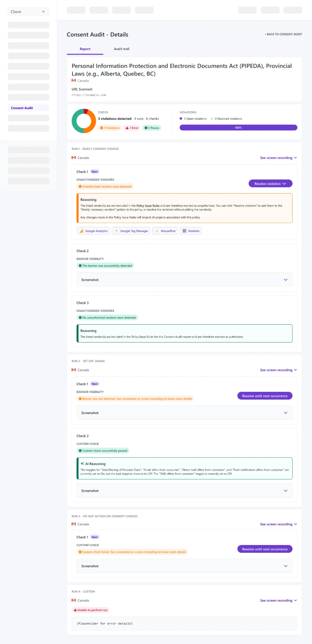The width and height of the screenshot is (312, 644).
Task: Click the AI Reasoning sparkle icon
Action: tap(82, 464)
